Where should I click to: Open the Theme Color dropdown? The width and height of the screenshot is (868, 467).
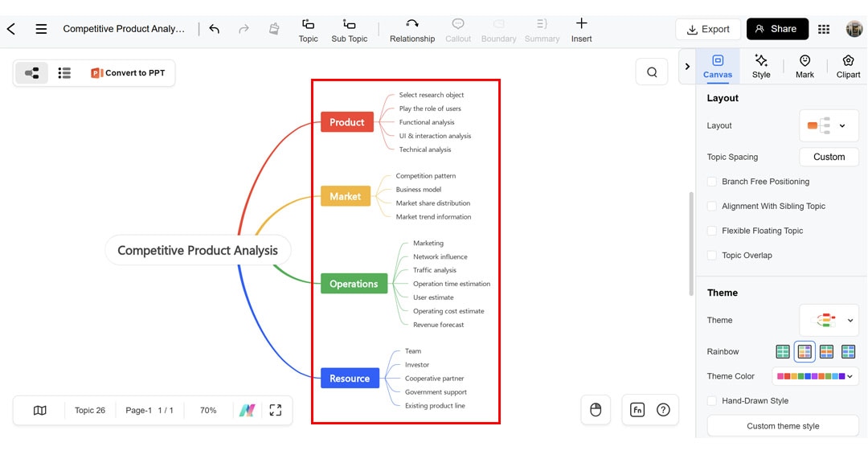click(816, 375)
